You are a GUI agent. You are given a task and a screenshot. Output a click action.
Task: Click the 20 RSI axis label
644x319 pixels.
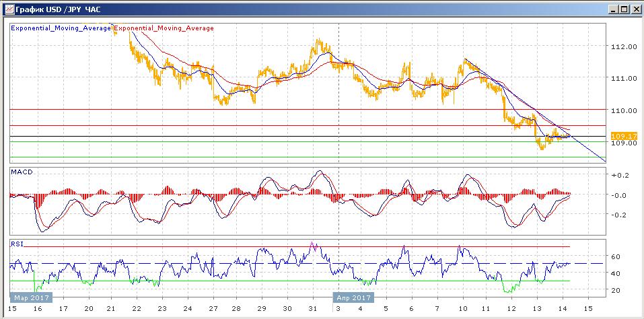pyautogui.click(x=616, y=290)
